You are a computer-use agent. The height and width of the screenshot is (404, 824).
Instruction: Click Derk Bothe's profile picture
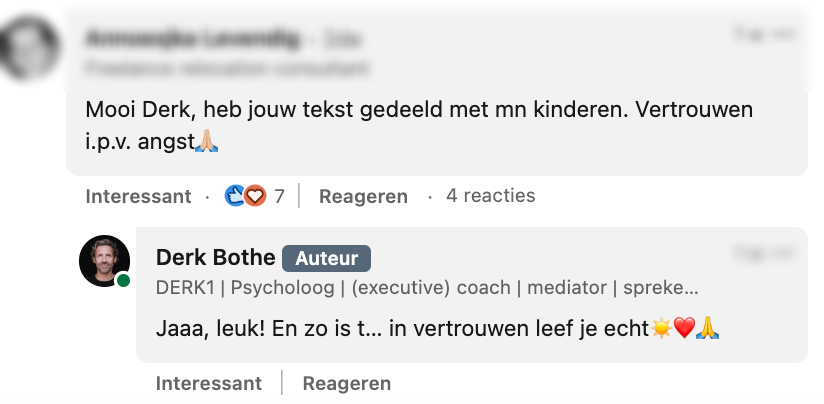click(105, 260)
